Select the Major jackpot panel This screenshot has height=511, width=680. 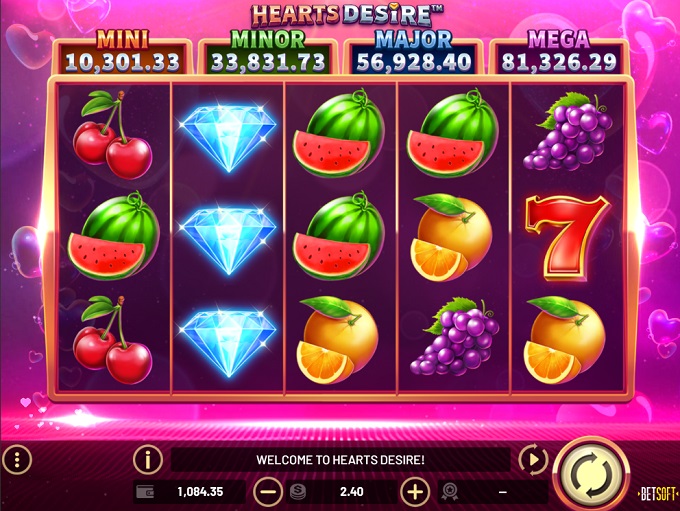(414, 53)
